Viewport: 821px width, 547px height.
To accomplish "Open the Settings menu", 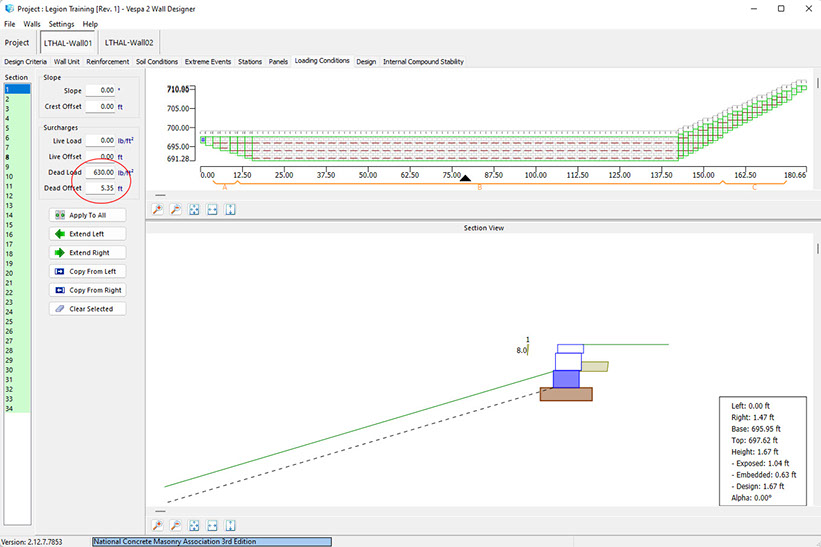I will point(61,23).
